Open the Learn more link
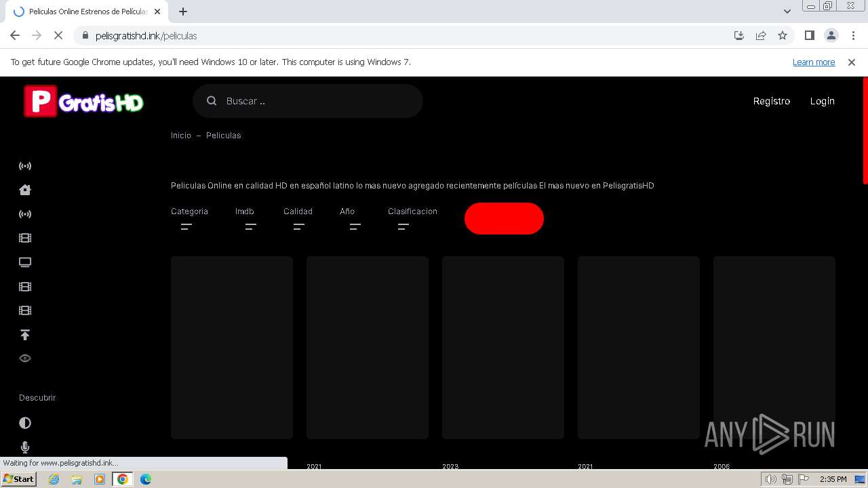This screenshot has height=488, width=868. [814, 62]
